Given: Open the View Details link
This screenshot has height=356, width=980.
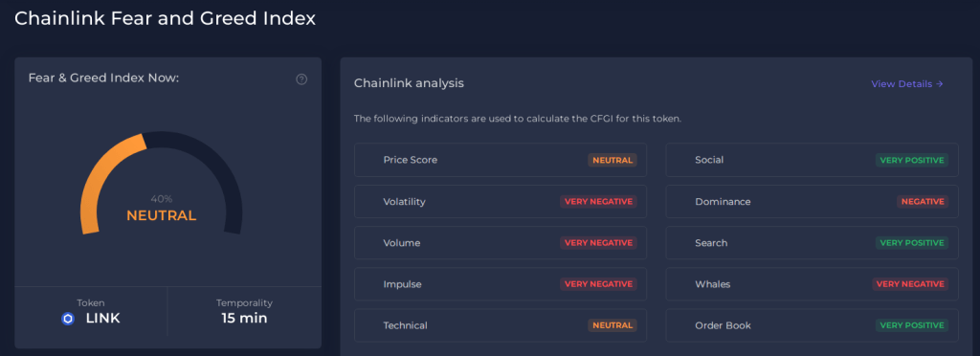Looking at the screenshot, I should (x=907, y=83).
